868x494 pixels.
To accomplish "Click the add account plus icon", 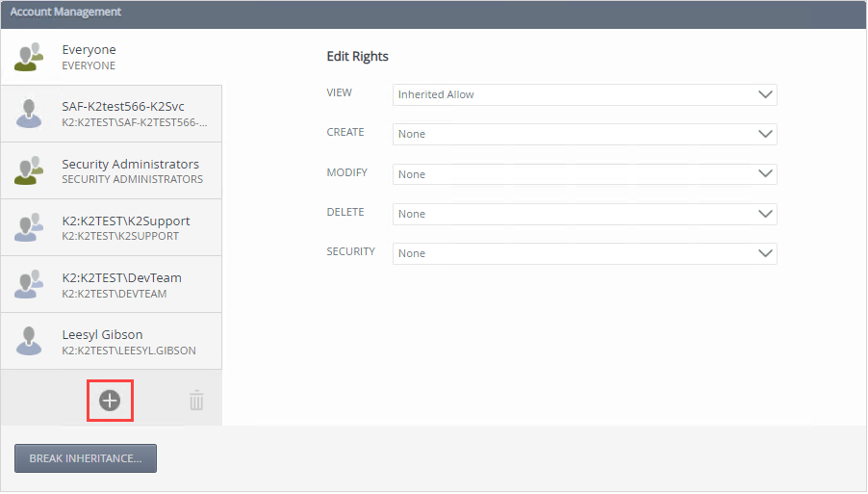I will (110, 401).
